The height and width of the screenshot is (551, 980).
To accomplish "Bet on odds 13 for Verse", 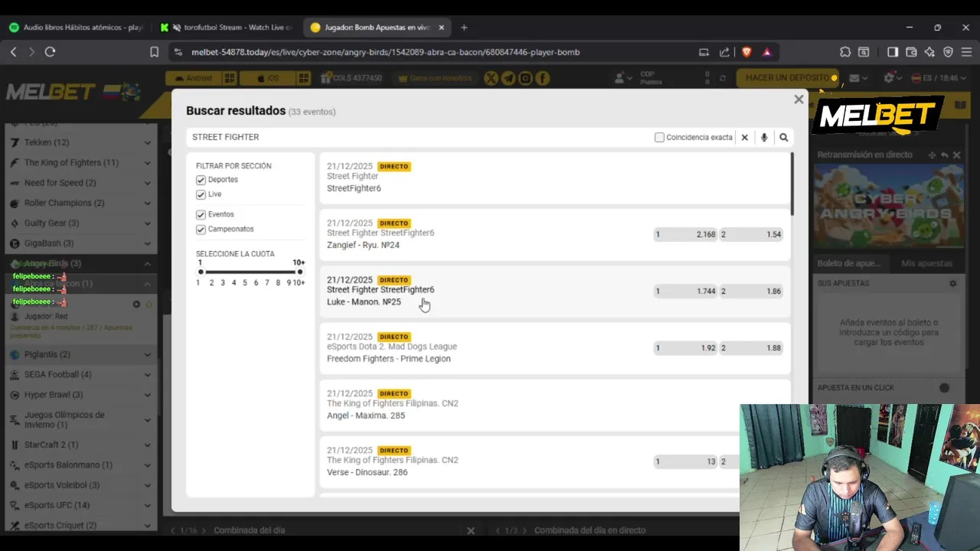I will 685,461.
